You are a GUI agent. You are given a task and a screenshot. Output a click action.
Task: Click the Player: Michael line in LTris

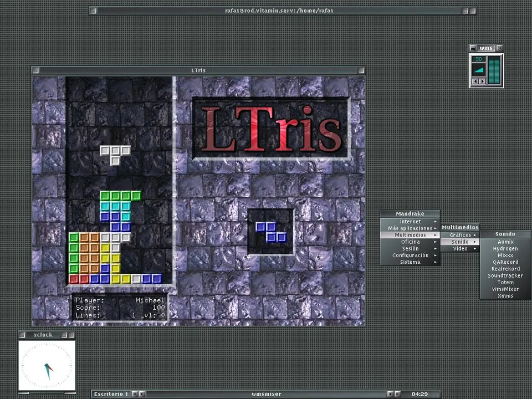120,300
